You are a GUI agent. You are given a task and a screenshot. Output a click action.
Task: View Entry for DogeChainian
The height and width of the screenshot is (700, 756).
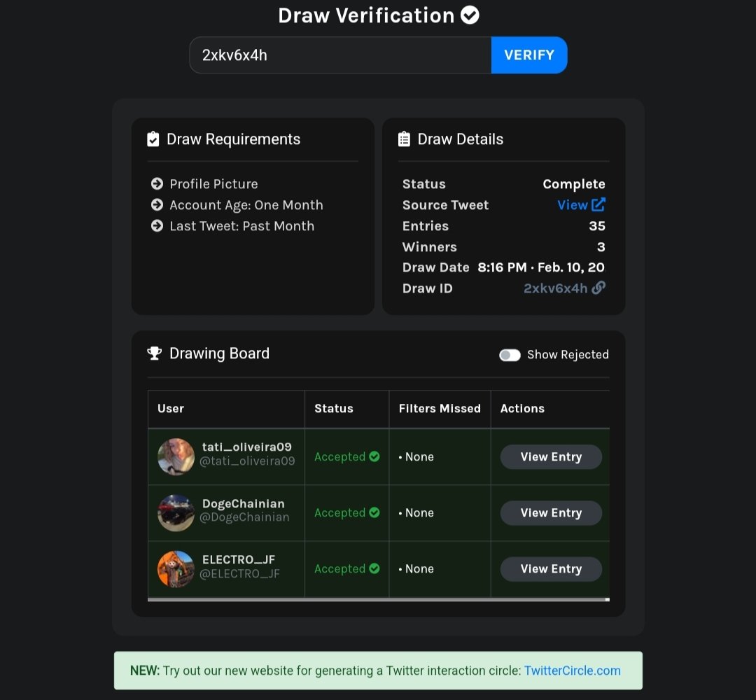click(551, 512)
